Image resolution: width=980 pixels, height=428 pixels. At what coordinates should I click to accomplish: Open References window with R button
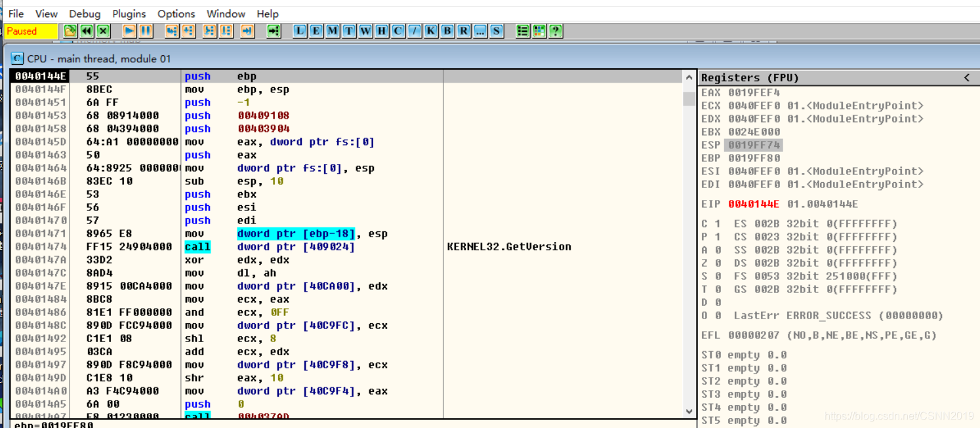[x=464, y=31]
